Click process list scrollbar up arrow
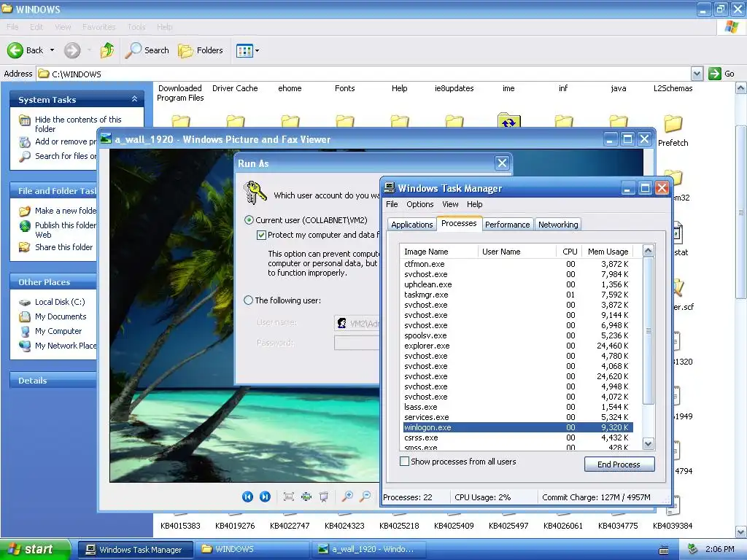Image resolution: width=747 pixels, height=560 pixels. (648, 251)
